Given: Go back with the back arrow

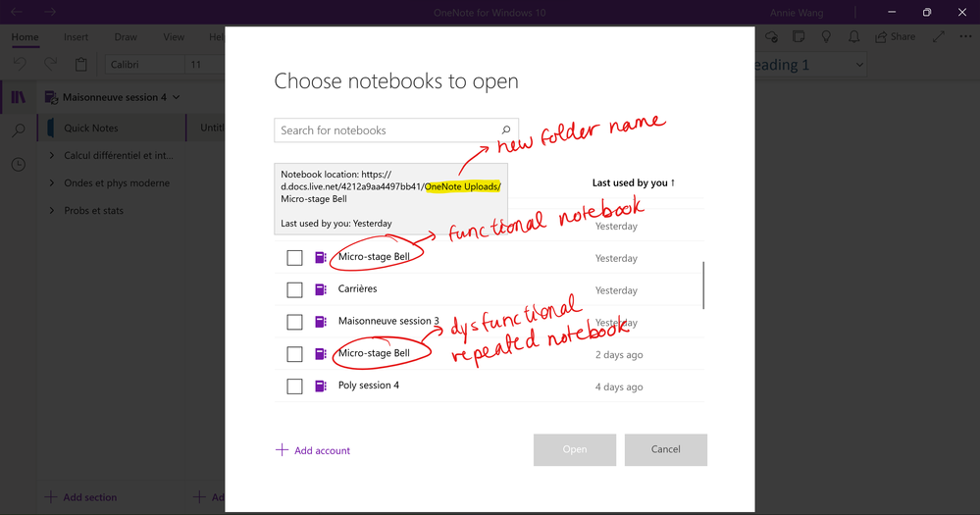Looking at the screenshot, I should 17,12.
